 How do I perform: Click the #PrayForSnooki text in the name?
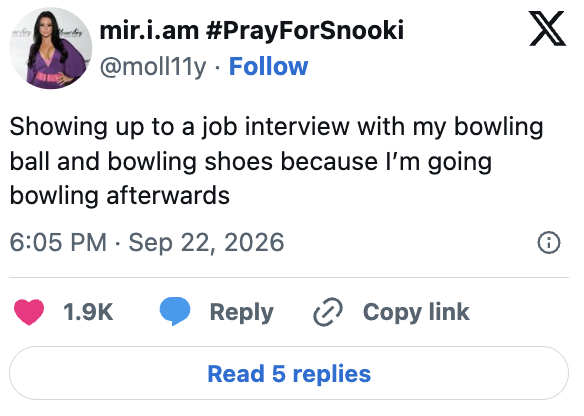pyautogui.click(x=305, y=30)
